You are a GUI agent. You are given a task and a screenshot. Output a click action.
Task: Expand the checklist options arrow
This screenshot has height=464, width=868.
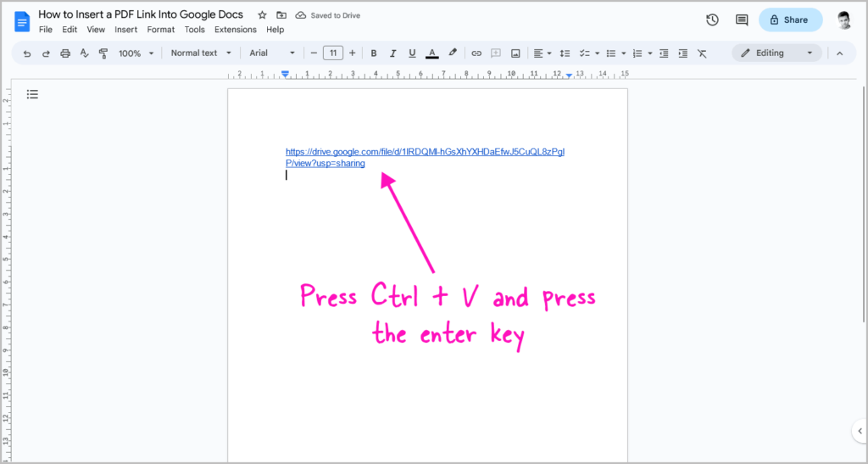(x=598, y=53)
